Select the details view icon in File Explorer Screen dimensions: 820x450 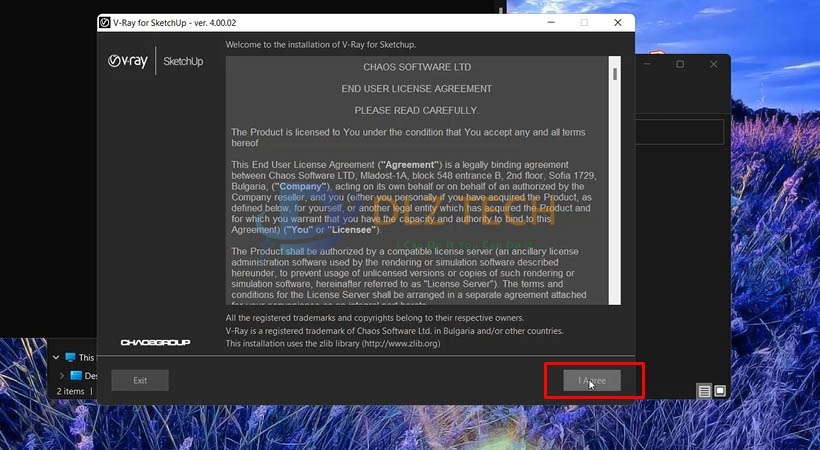point(704,391)
